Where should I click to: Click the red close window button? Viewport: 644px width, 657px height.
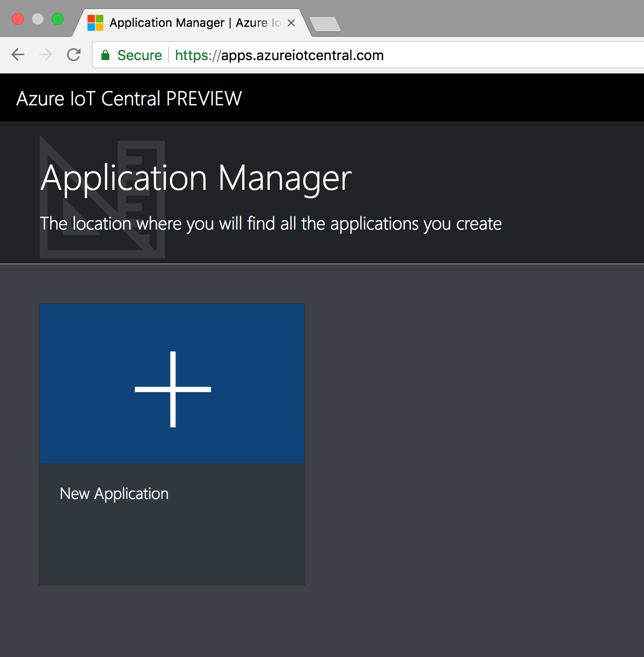coord(18,19)
